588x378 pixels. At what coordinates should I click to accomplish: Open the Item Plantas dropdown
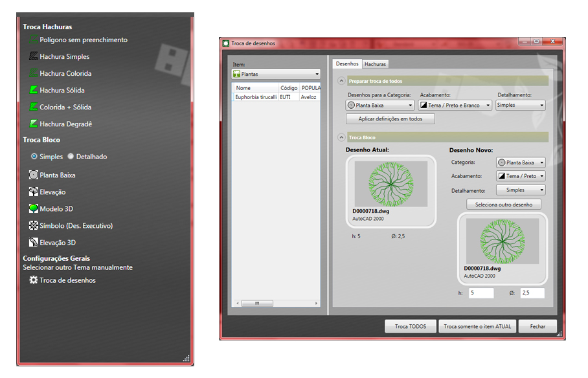pyautogui.click(x=277, y=74)
